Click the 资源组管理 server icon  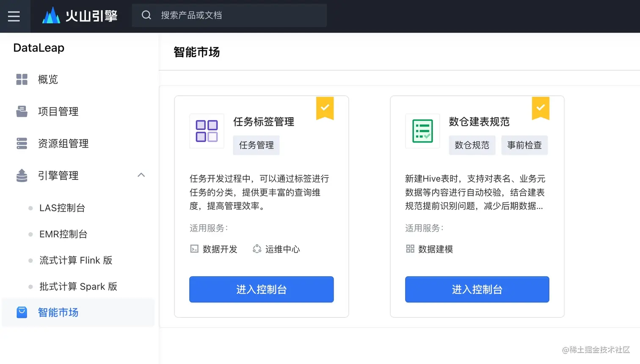pos(22,143)
